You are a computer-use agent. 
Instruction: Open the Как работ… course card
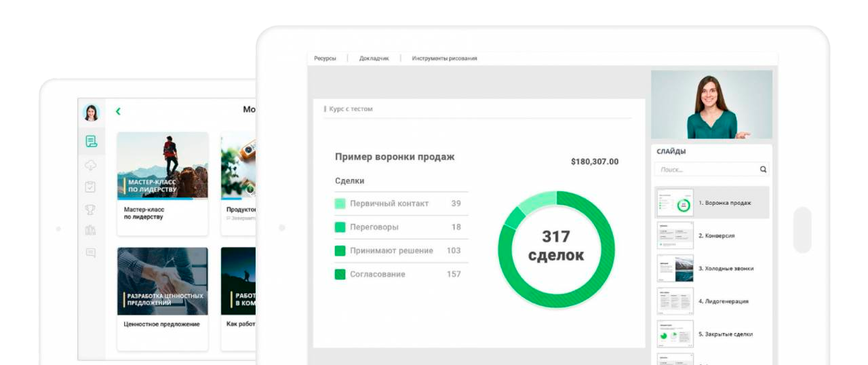239,299
